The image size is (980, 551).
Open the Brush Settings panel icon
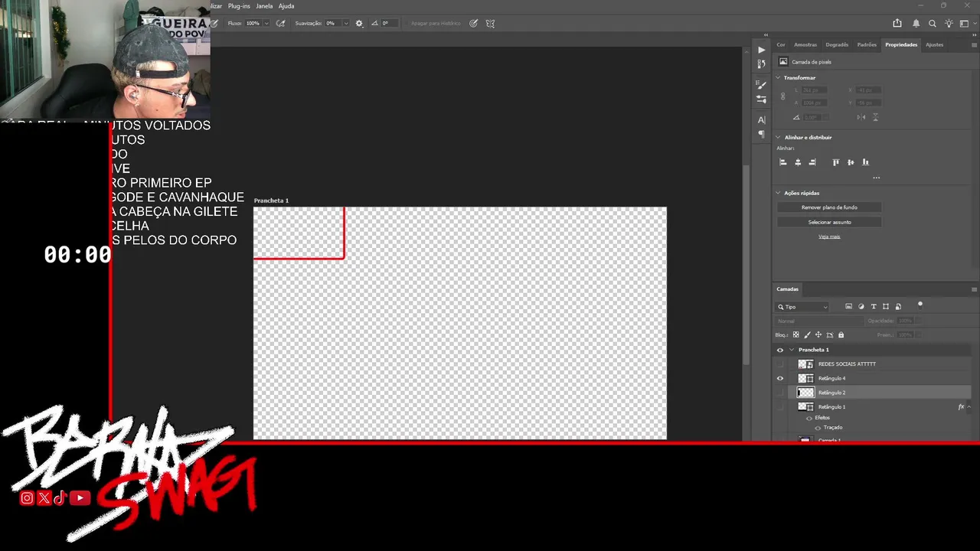click(x=761, y=85)
